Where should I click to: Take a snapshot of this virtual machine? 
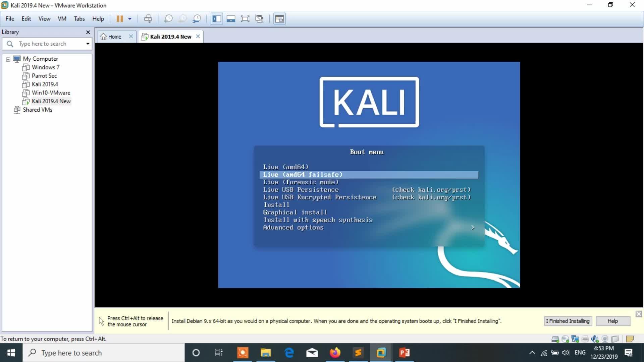[x=168, y=19]
